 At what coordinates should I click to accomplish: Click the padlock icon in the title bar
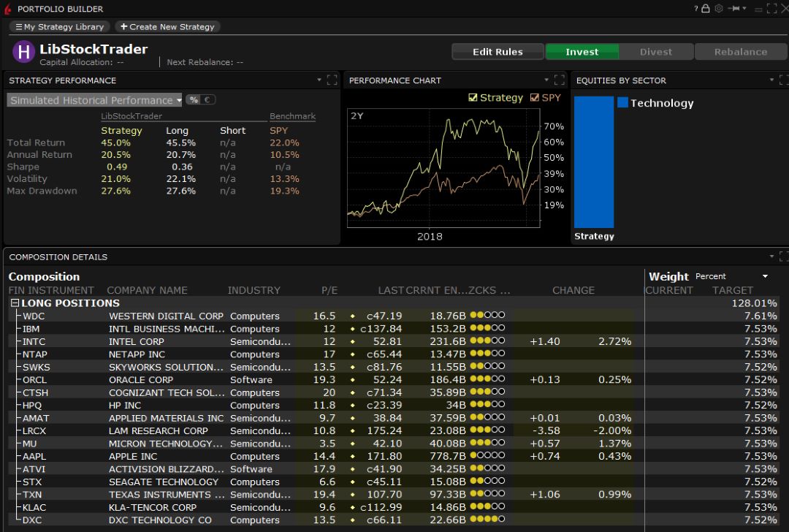pyautogui.click(x=706, y=8)
